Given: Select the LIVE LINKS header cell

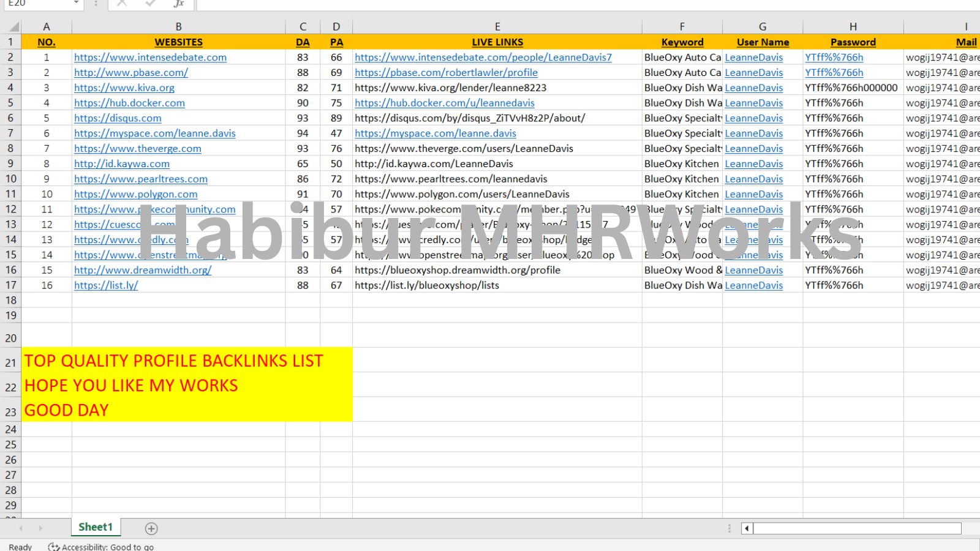Looking at the screenshot, I should click(497, 42).
